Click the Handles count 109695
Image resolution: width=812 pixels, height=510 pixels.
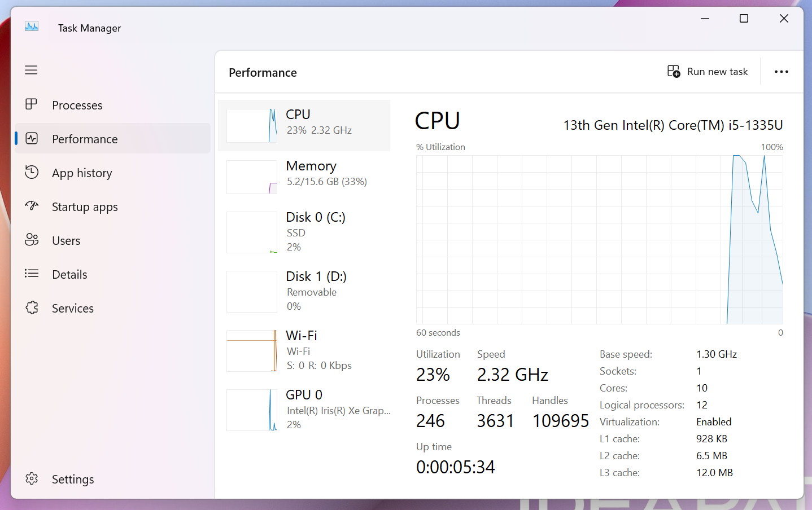(x=561, y=421)
